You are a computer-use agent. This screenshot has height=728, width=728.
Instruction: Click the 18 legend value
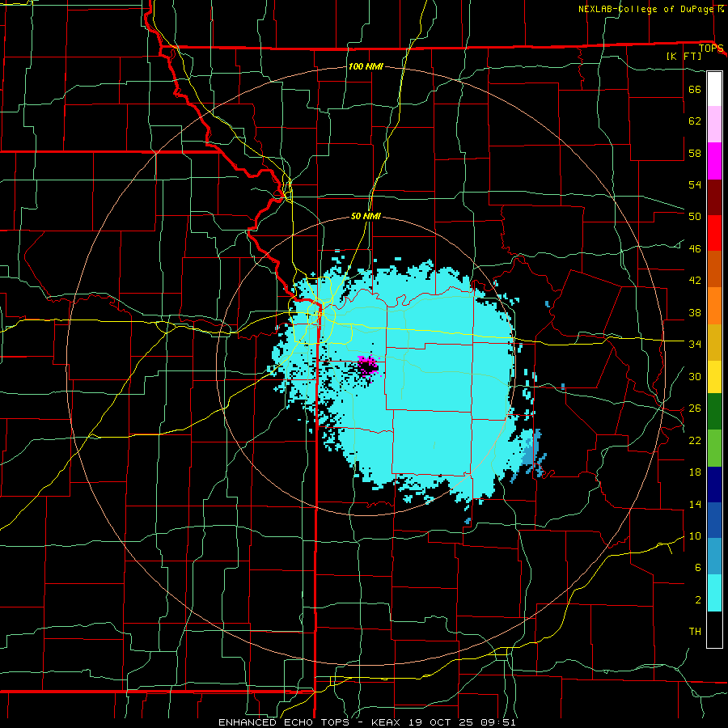tap(695, 472)
